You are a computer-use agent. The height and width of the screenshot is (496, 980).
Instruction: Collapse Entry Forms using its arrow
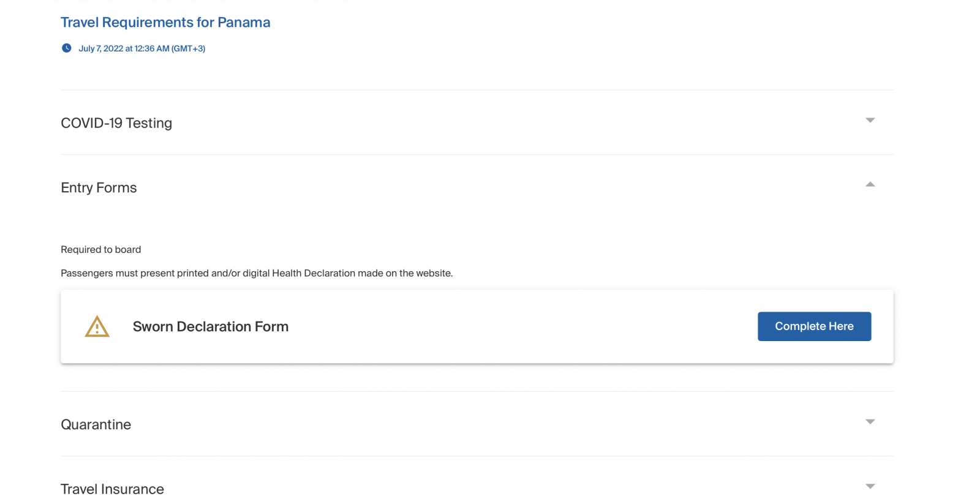[870, 184]
